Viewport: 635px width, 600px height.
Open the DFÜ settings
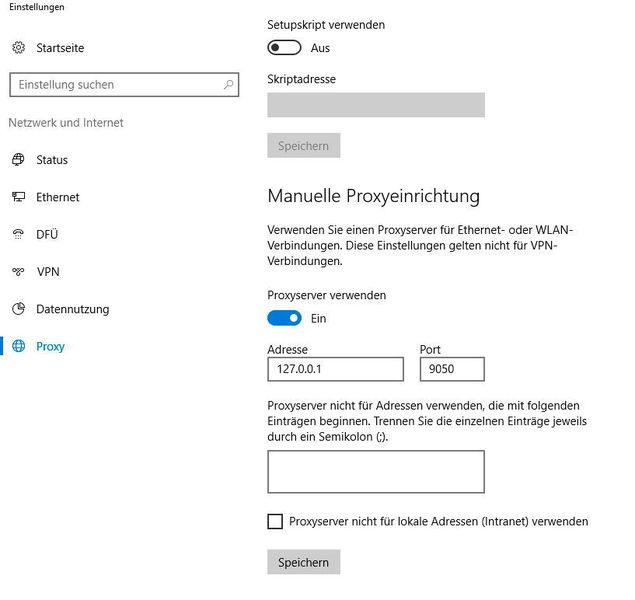pyautogui.click(x=47, y=234)
